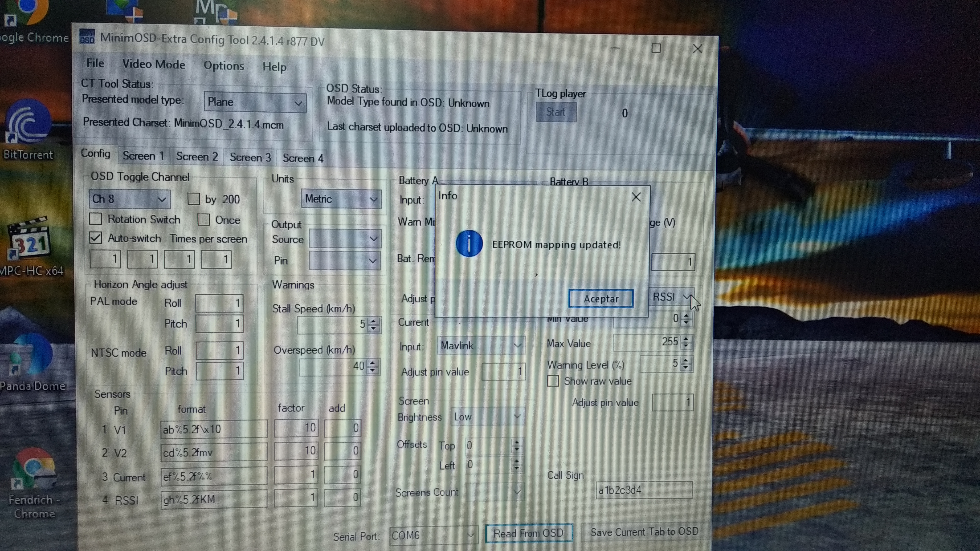Switch to the Config tab
This screenshot has width=980, height=551.
pyautogui.click(x=95, y=154)
